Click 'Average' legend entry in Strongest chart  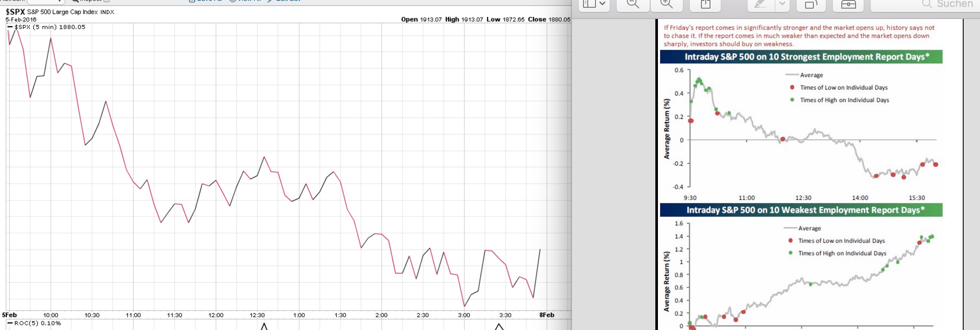(804, 75)
